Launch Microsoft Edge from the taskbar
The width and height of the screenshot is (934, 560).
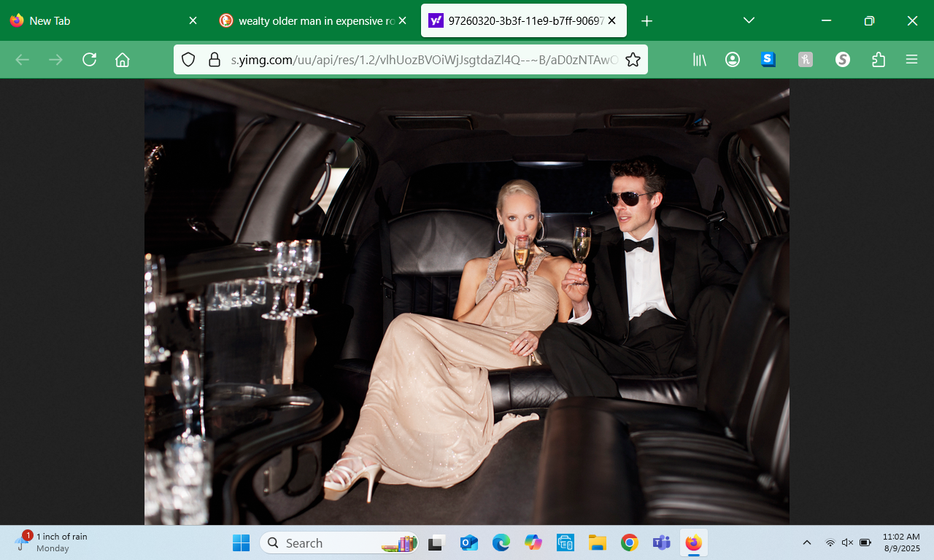coord(501,543)
